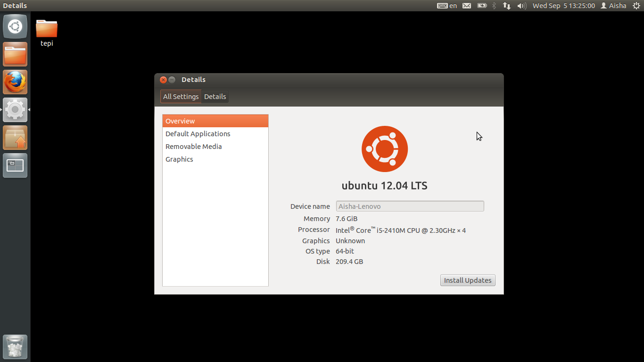Click the Disk value 209.4 GB

click(x=349, y=262)
